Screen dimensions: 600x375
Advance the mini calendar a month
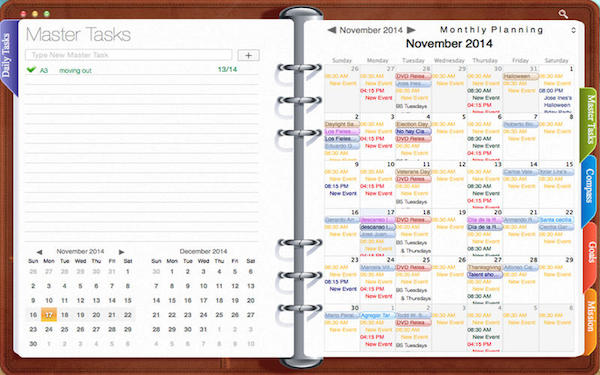[x=121, y=252]
